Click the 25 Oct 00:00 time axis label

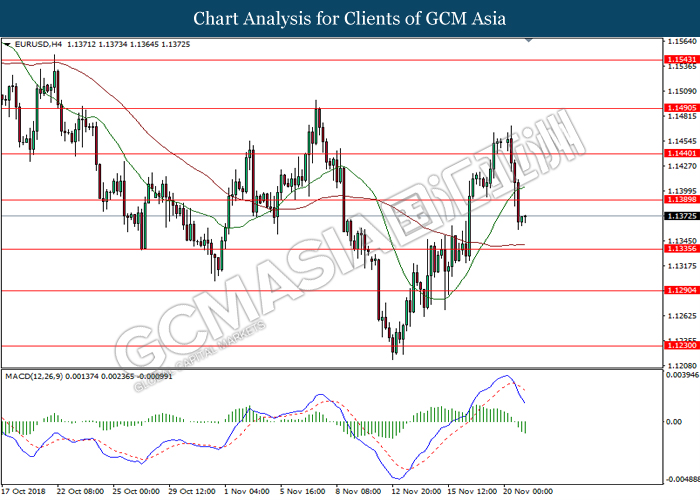[136, 492]
